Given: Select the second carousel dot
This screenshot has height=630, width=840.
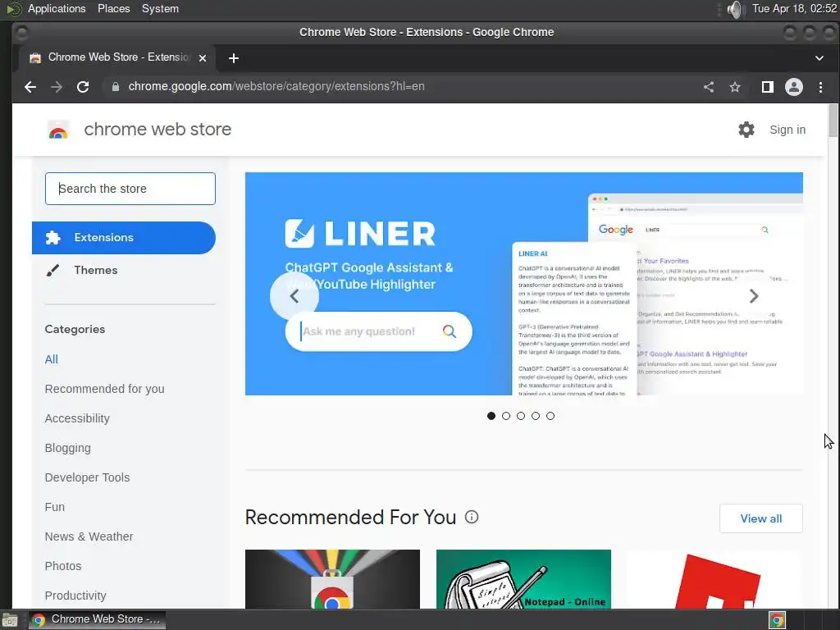Looking at the screenshot, I should pyautogui.click(x=506, y=416).
